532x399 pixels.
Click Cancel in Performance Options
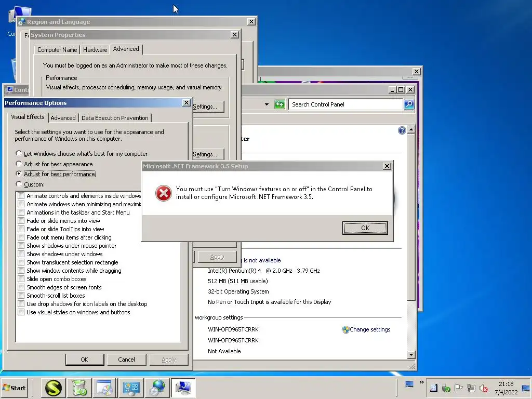pos(127,360)
